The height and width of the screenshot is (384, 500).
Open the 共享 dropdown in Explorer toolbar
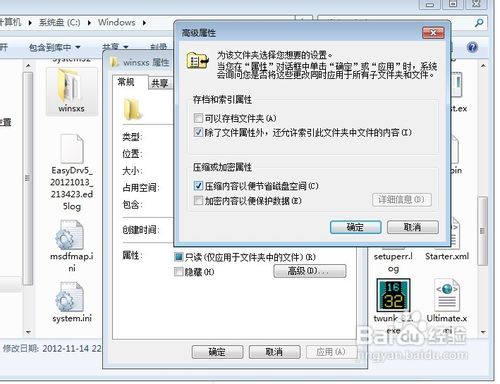pyautogui.click(x=115, y=47)
